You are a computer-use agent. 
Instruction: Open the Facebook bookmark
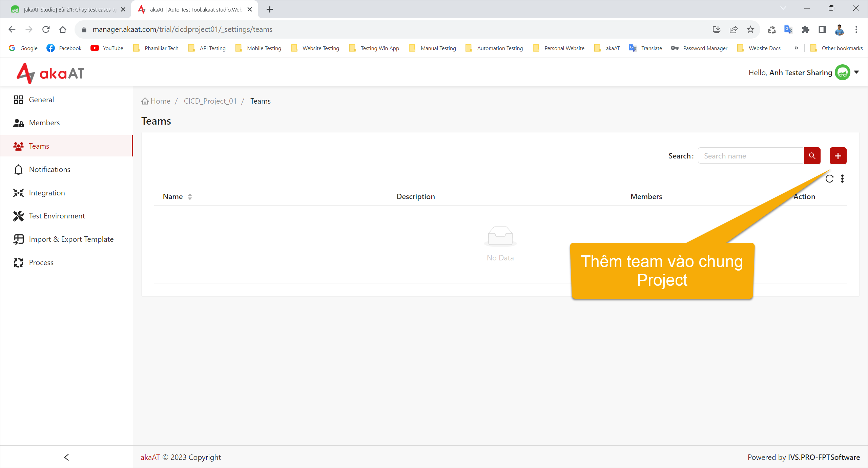tap(64, 48)
